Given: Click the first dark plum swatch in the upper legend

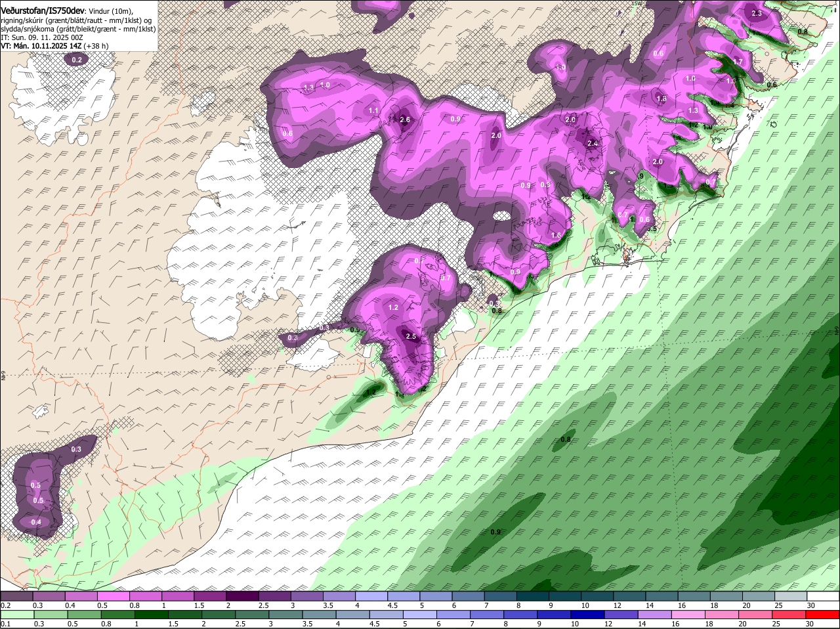Looking at the screenshot, I should 16,596.
